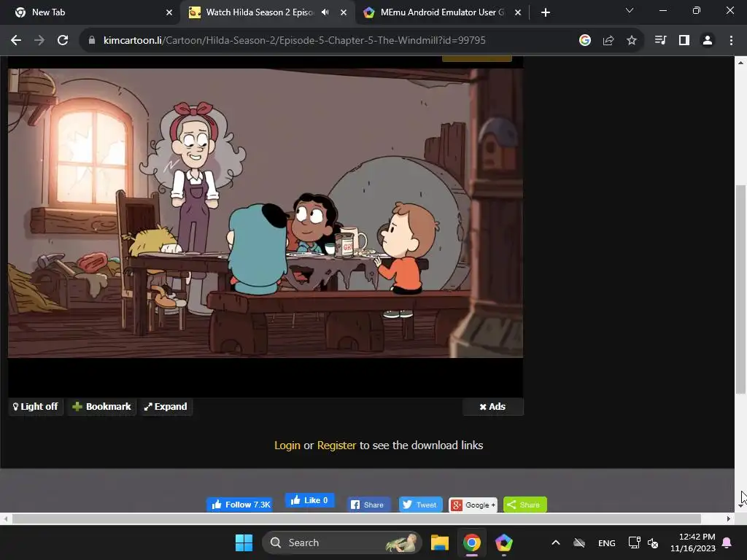This screenshot has width=747, height=560.
Task: Switch to Watch Hilda Season 2 tab
Action: pyautogui.click(x=260, y=12)
